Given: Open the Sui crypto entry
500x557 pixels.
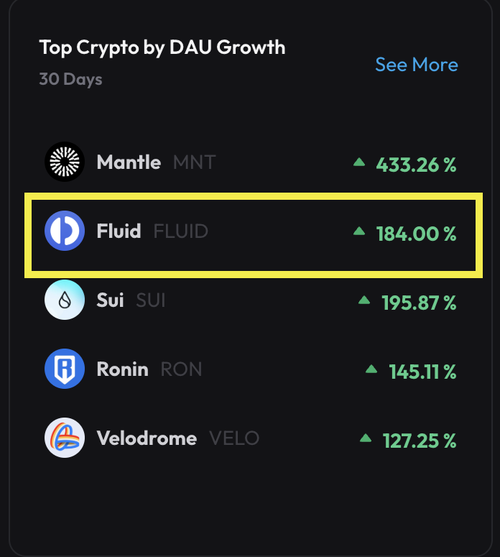Looking at the screenshot, I should point(250,300).
